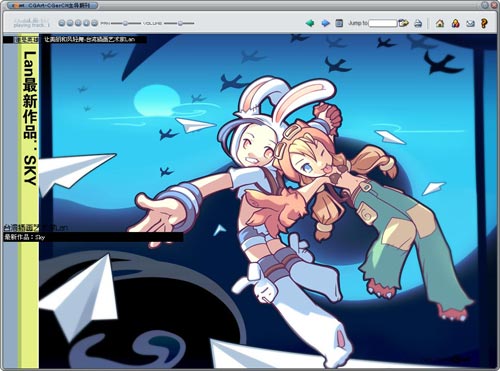The height and width of the screenshot is (371, 500).
Task: Click the round minimize button in title bar
Action: [x=485, y=5]
